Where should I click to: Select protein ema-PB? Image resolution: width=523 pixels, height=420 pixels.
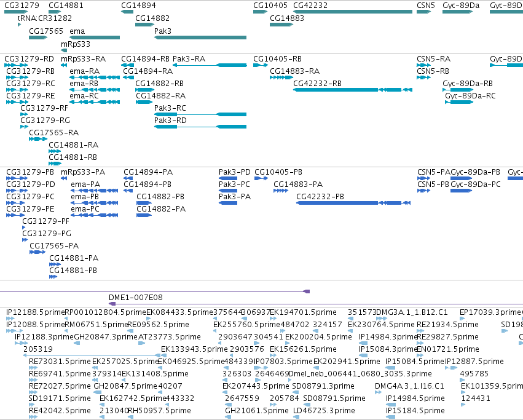(85, 196)
